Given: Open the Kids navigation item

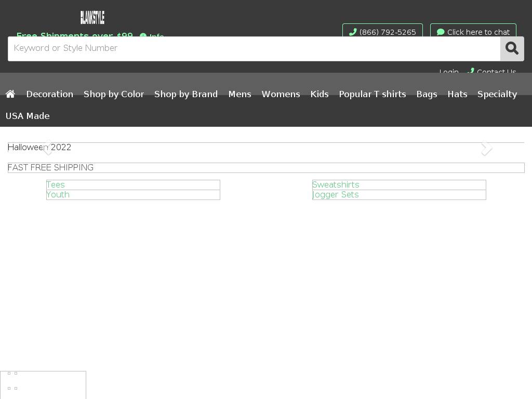Looking at the screenshot, I should click(x=320, y=94).
